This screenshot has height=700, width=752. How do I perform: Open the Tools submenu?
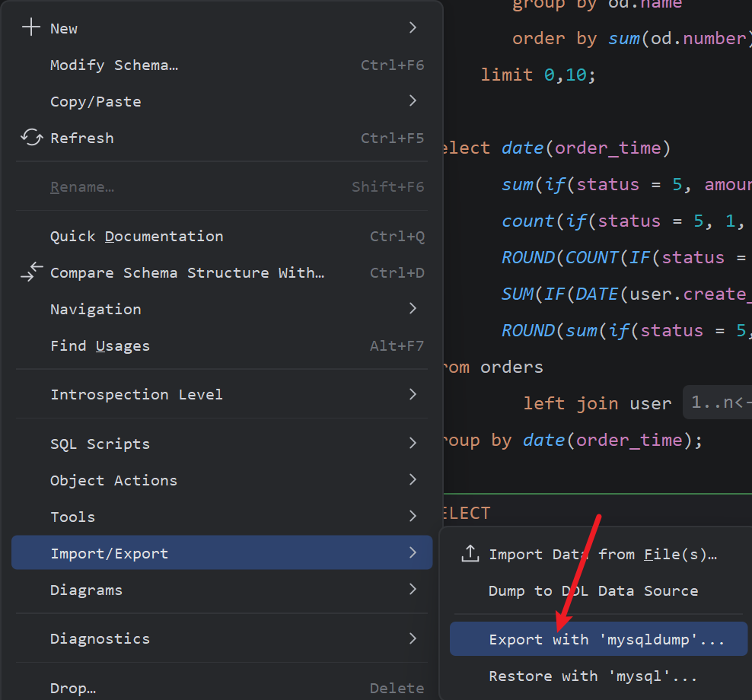tap(222, 517)
